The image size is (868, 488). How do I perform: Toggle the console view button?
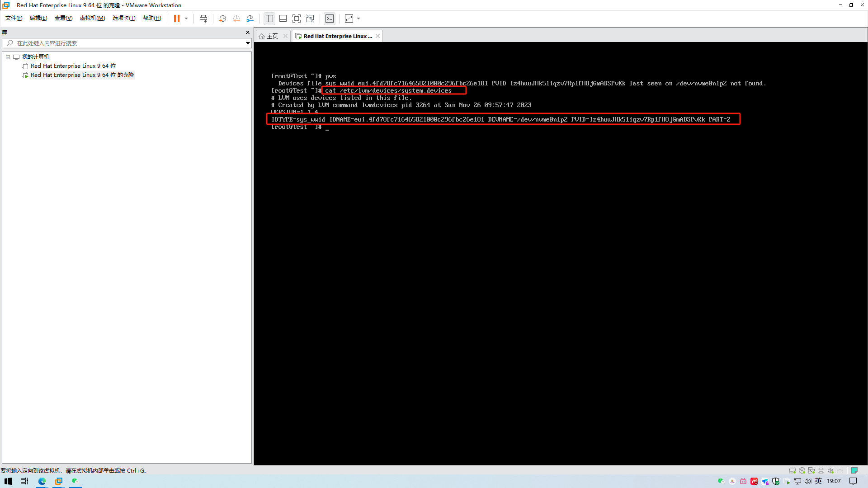pos(330,19)
